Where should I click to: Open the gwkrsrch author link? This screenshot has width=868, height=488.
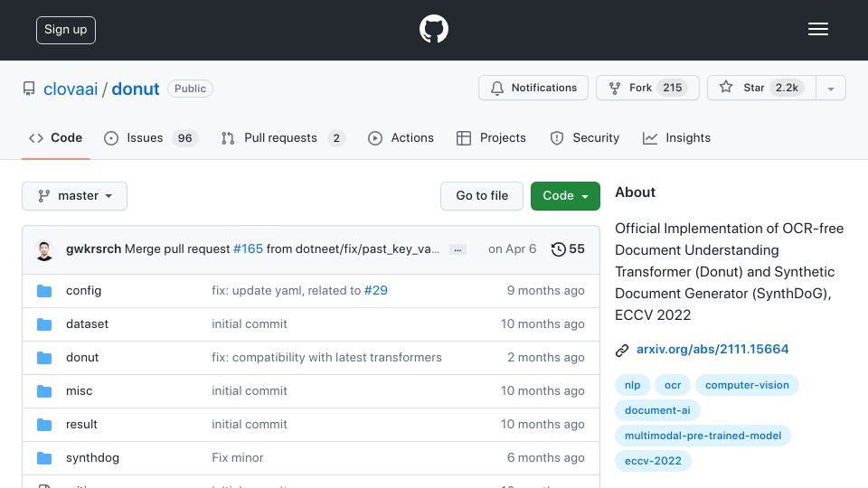pos(93,249)
